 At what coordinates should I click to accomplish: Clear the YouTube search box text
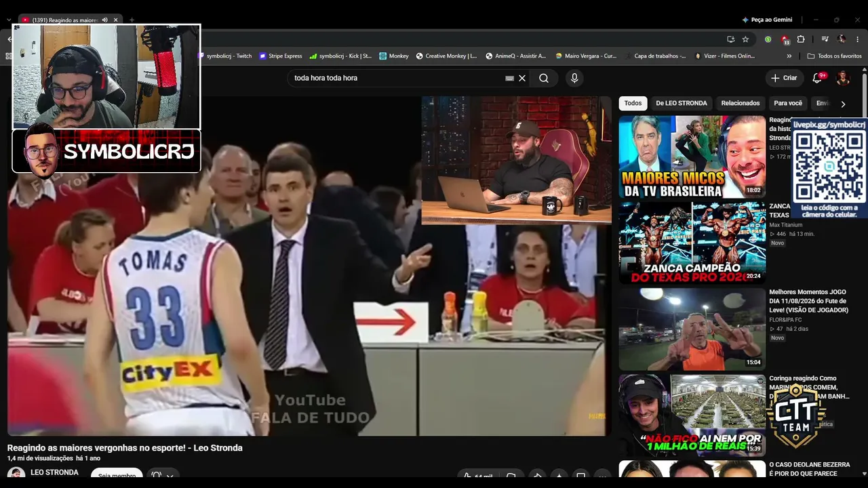(522, 78)
